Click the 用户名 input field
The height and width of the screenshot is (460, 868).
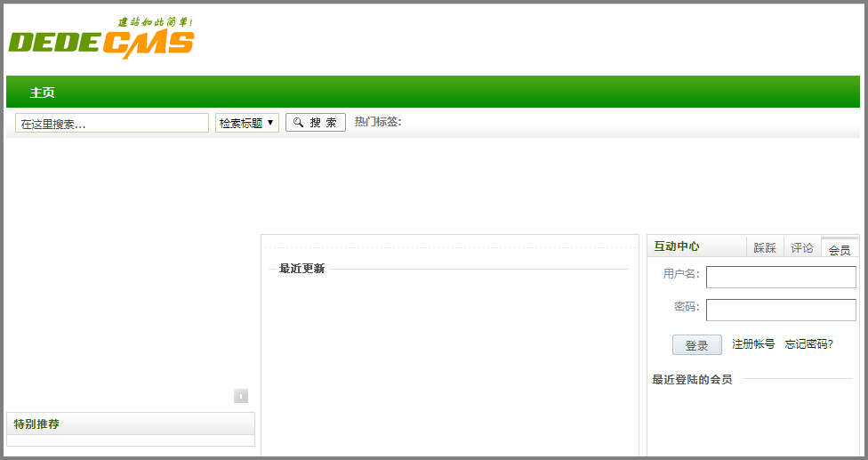(x=781, y=278)
